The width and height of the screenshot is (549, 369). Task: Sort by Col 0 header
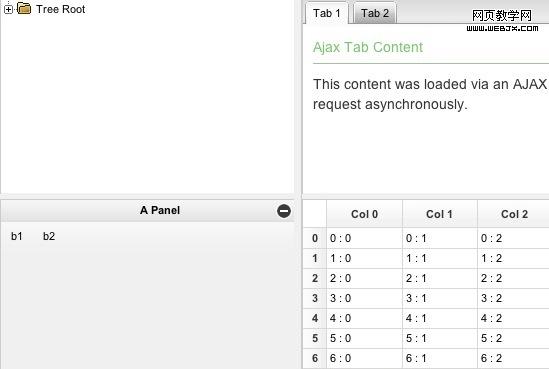tap(364, 214)
